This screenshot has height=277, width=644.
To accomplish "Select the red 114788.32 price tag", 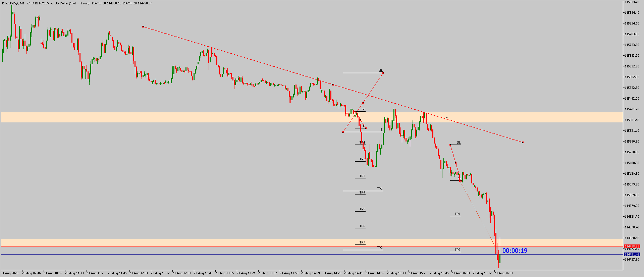I will (632, 246).
